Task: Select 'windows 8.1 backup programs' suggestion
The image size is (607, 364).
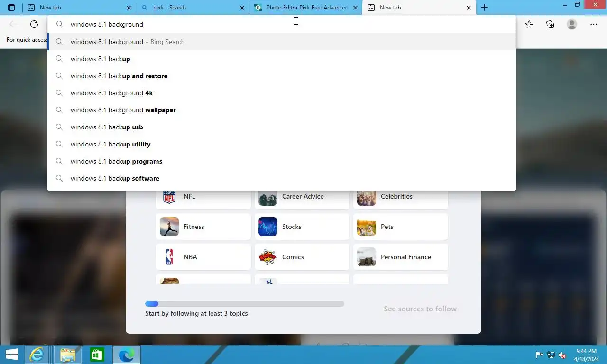Action: click(282, 161)
